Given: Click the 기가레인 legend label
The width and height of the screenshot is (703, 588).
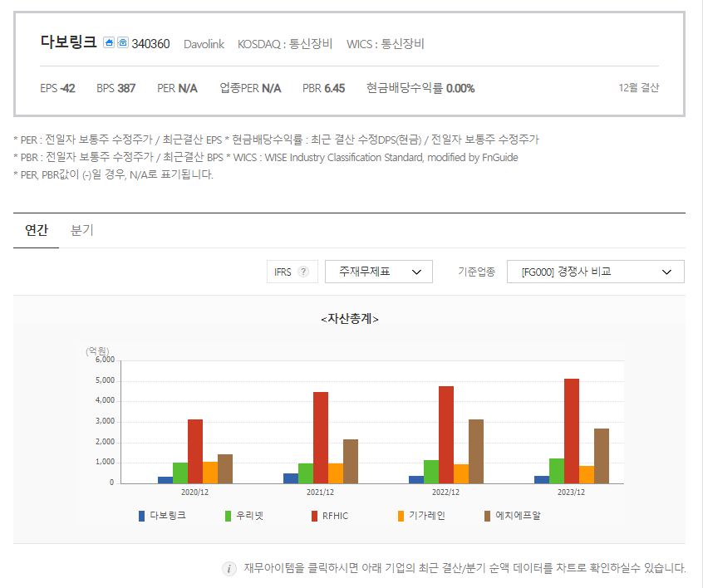Looking at the screenshot, I should (x=427, y=516).
